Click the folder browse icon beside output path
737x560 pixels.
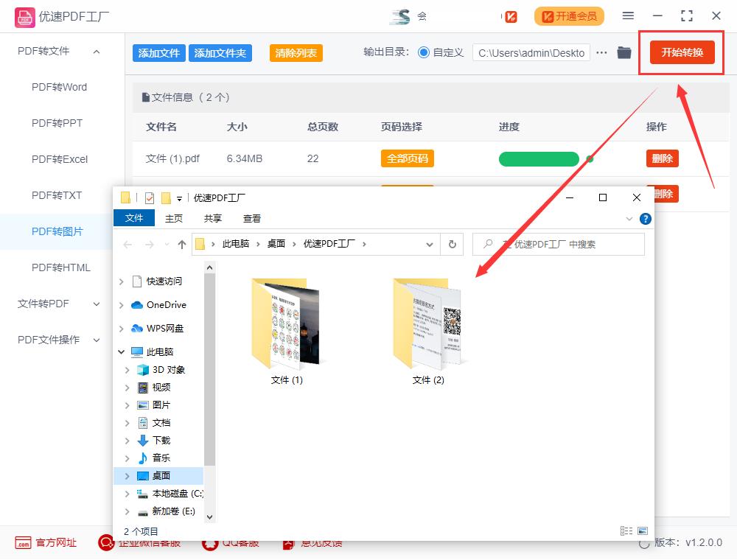pos(625,52)
